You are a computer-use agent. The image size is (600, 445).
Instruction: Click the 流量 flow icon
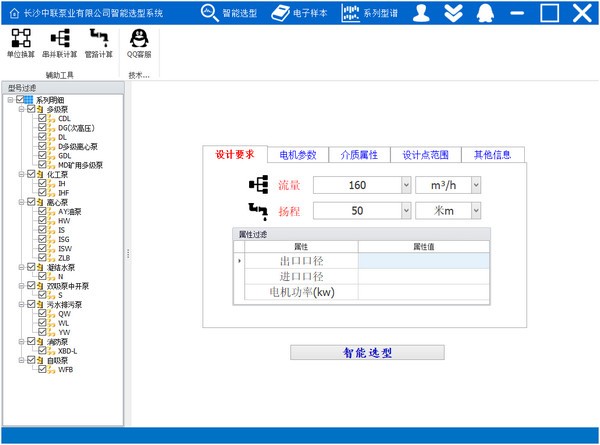pyautogui.click(x=259, y=185)
